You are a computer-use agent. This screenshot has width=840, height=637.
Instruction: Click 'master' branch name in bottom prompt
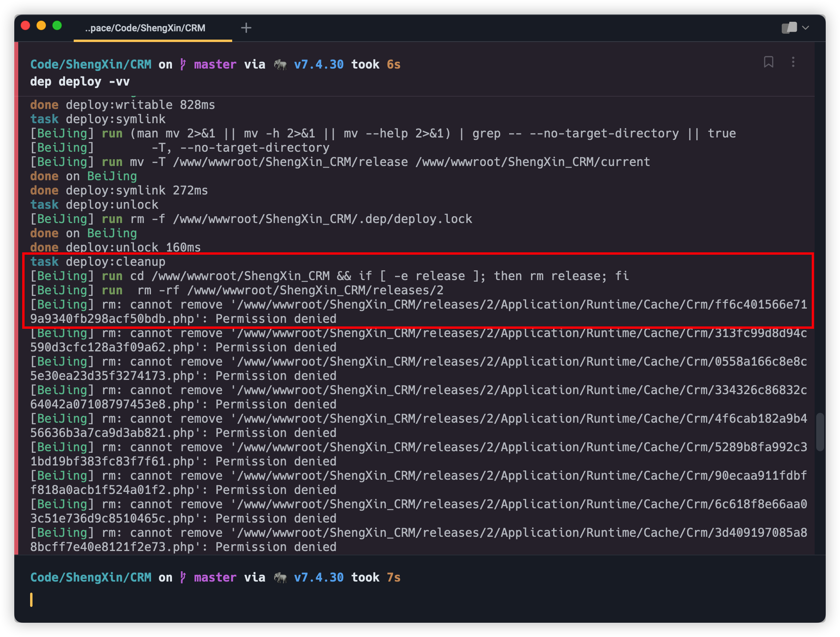click(215, 577)
